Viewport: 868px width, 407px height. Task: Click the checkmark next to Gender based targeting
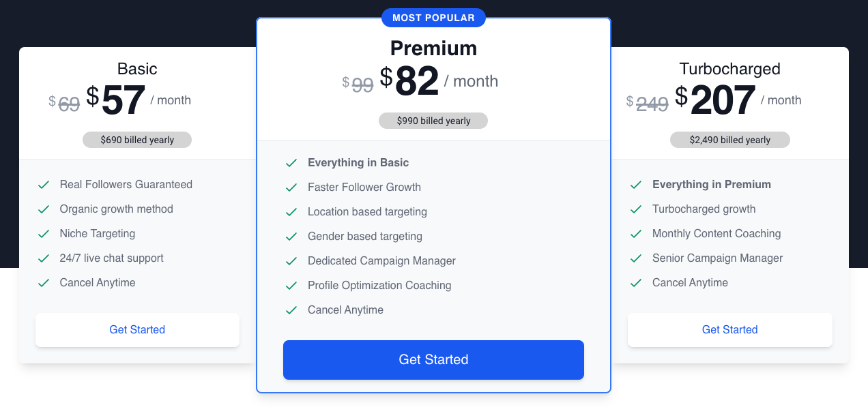pos(291,236)
